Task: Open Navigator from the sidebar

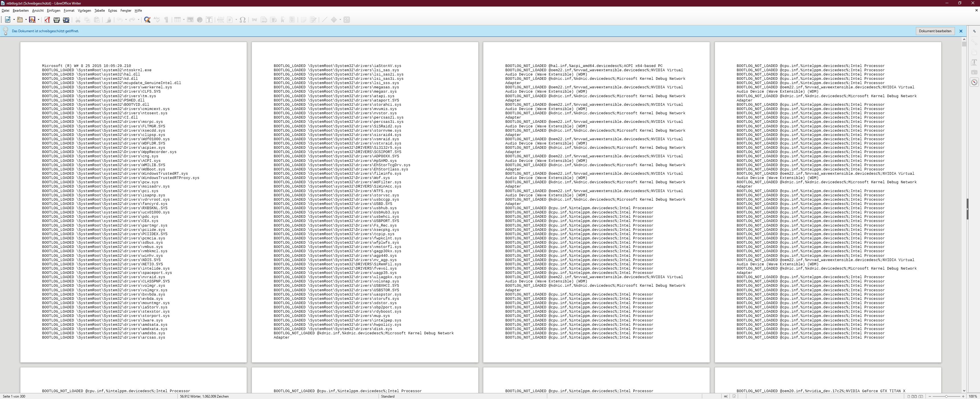Action: click(x=974, y=82)
